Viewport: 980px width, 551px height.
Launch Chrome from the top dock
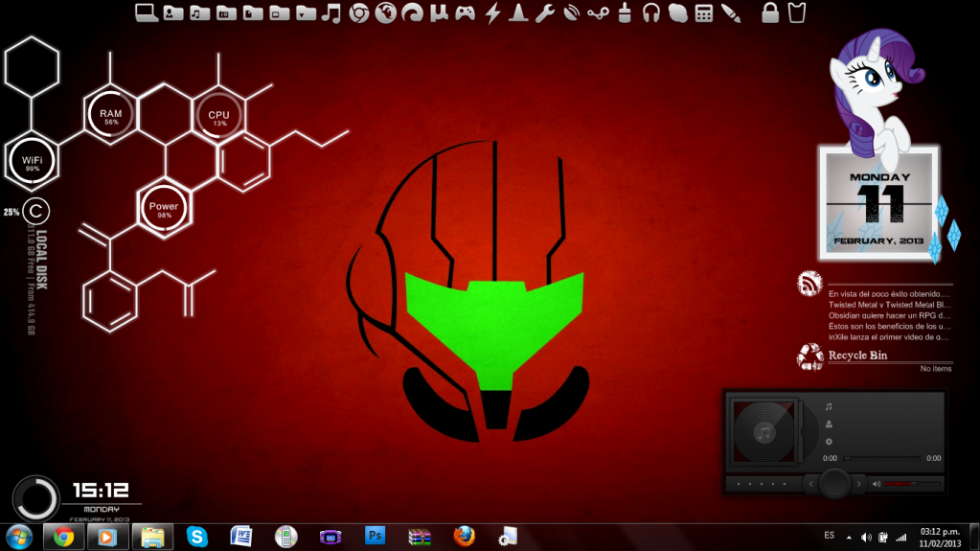pos(358,13)
